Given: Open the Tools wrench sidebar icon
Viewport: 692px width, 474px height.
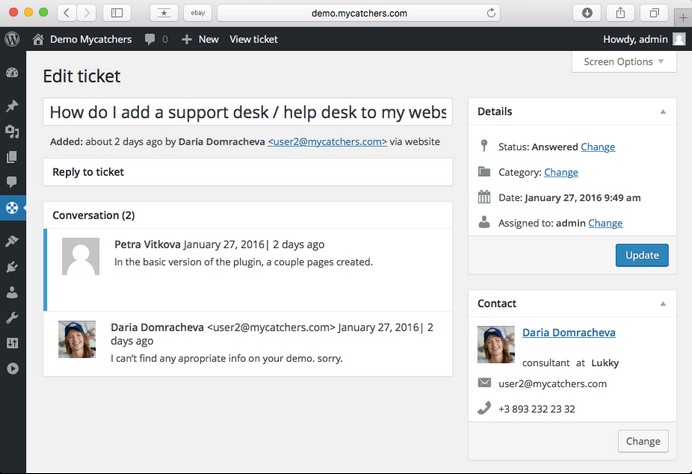Looking at the screenshot, I should click(12, 318).
